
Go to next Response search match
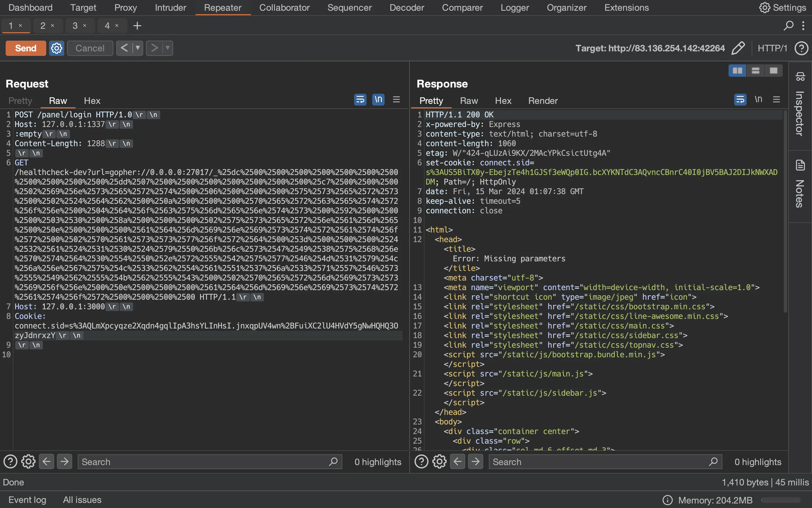coord(476,462)
